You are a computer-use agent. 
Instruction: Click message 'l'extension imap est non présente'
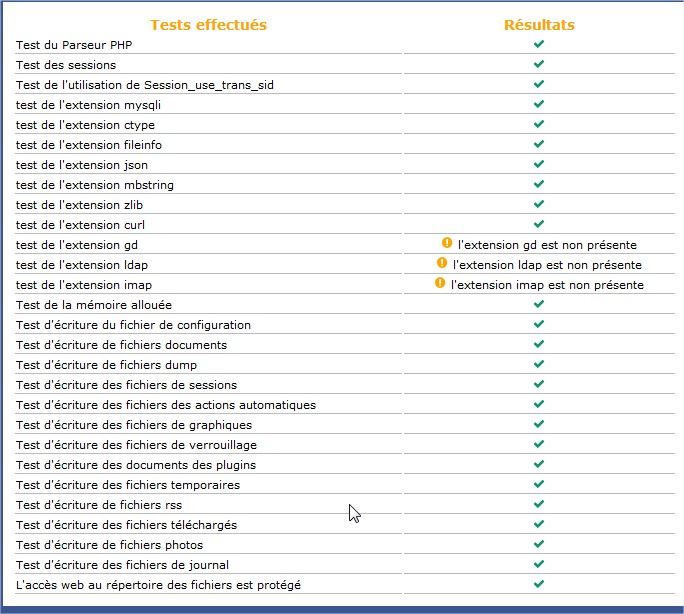pyautogui.click(x=547, y=285)
